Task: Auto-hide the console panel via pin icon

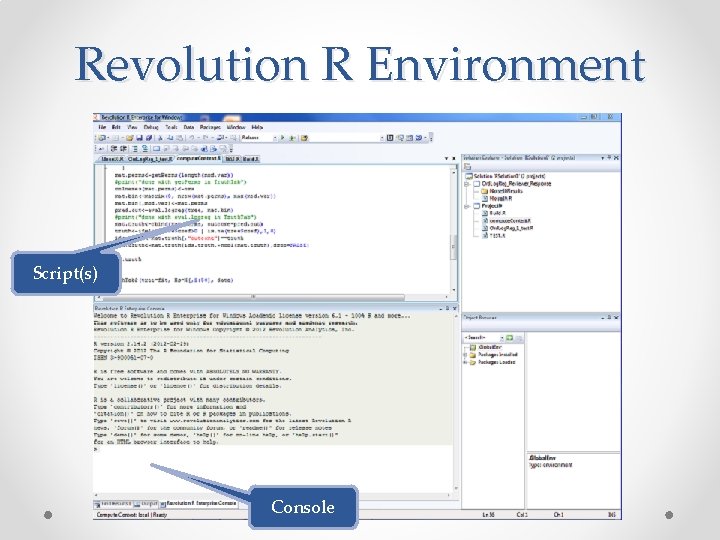Action: pyautogui.click(x=447, y=309)
